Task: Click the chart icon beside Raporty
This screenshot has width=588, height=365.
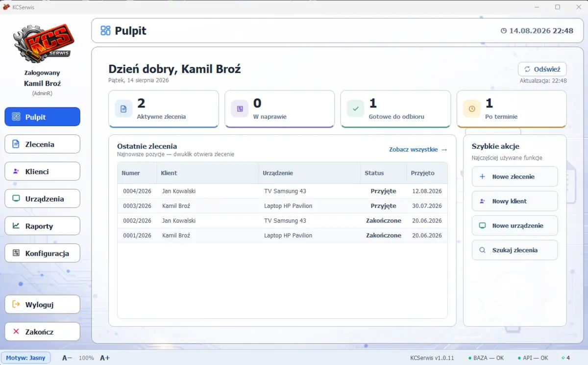Action: click(16, 226)
